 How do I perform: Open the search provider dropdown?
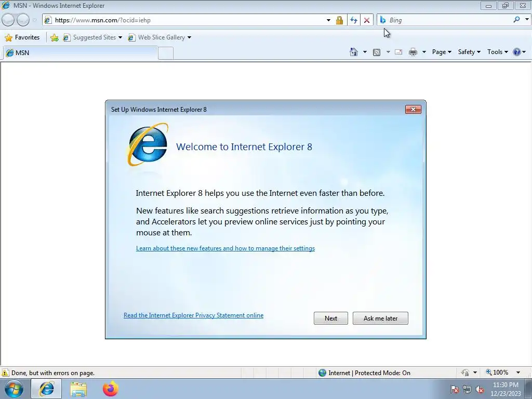point(527,20)
